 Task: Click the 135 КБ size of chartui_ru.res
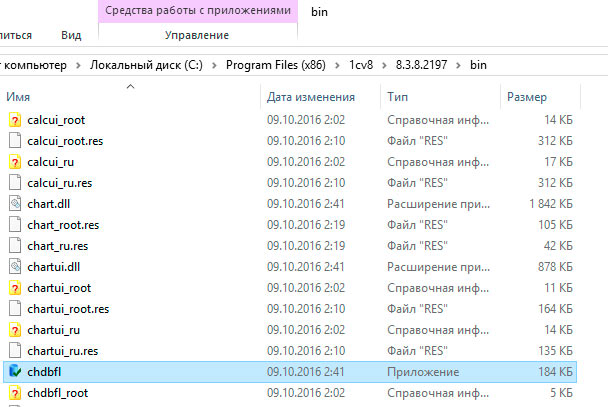[555, 351]
